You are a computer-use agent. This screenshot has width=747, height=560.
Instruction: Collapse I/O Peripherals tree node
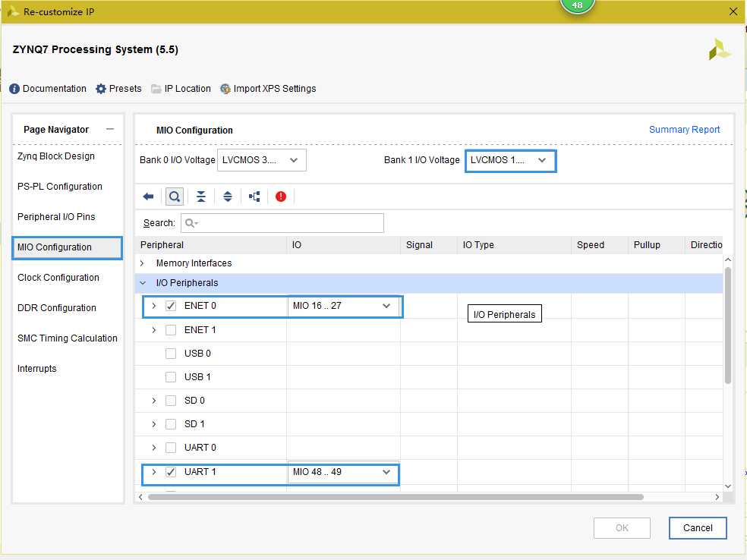click(143, 283)
